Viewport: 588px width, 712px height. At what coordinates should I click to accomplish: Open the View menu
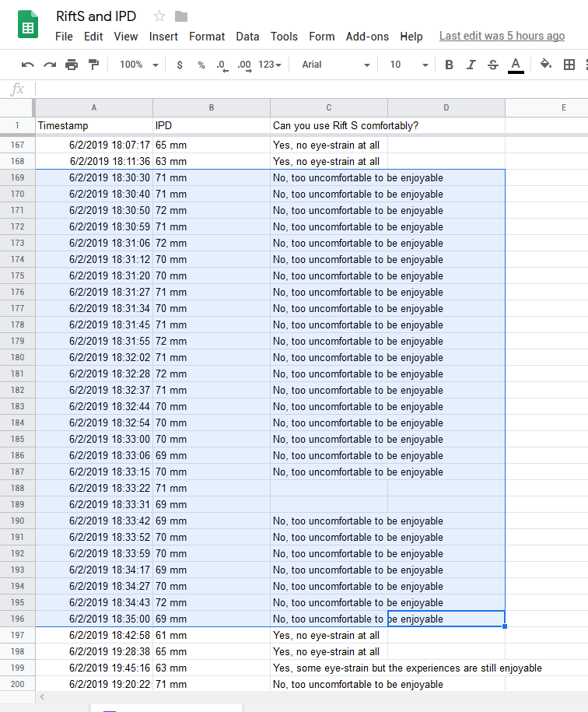click(x=126, y=37)
